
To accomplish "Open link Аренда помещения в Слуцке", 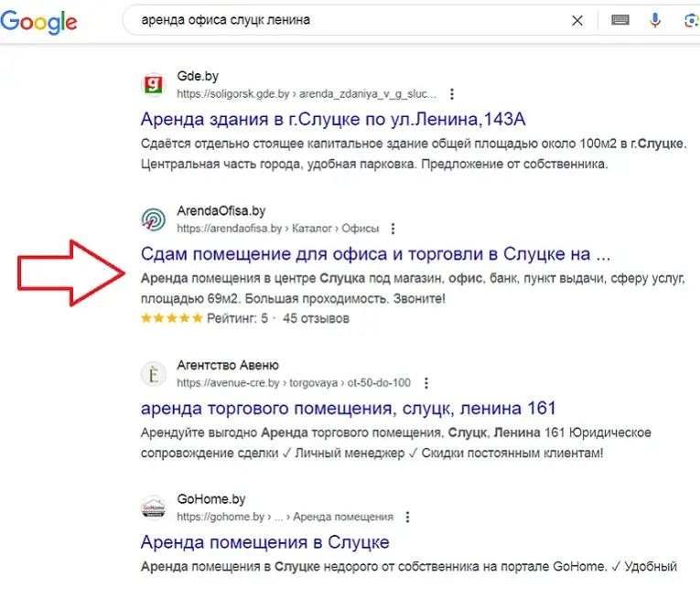I will click(x=265, y=542).
